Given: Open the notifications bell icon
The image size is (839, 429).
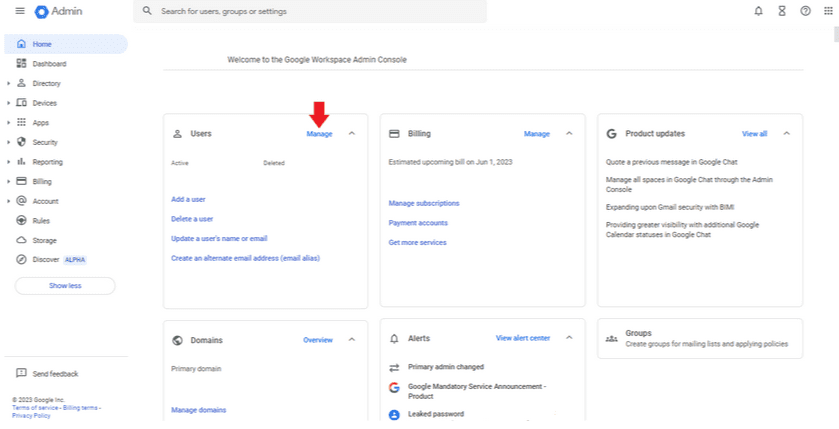Looking at the screenshot, I should point(758,11).
